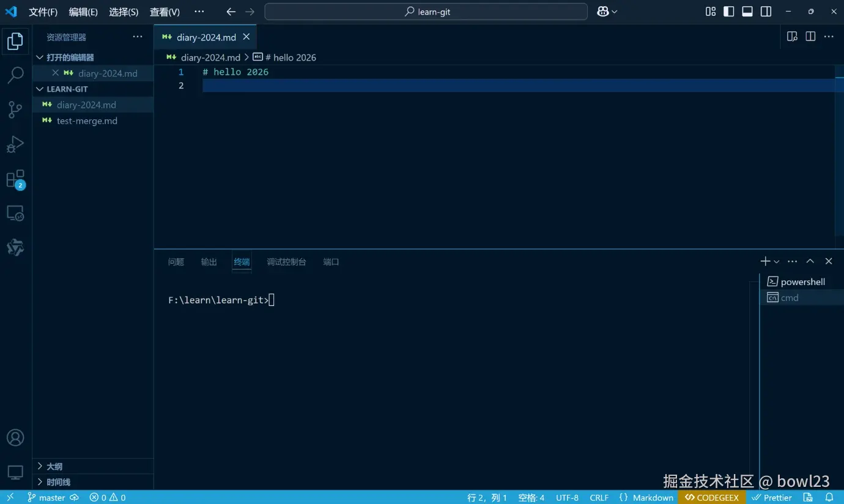
Task: Open the terminal launch profile dropdown arrow
Action: [x=777, y=262]
